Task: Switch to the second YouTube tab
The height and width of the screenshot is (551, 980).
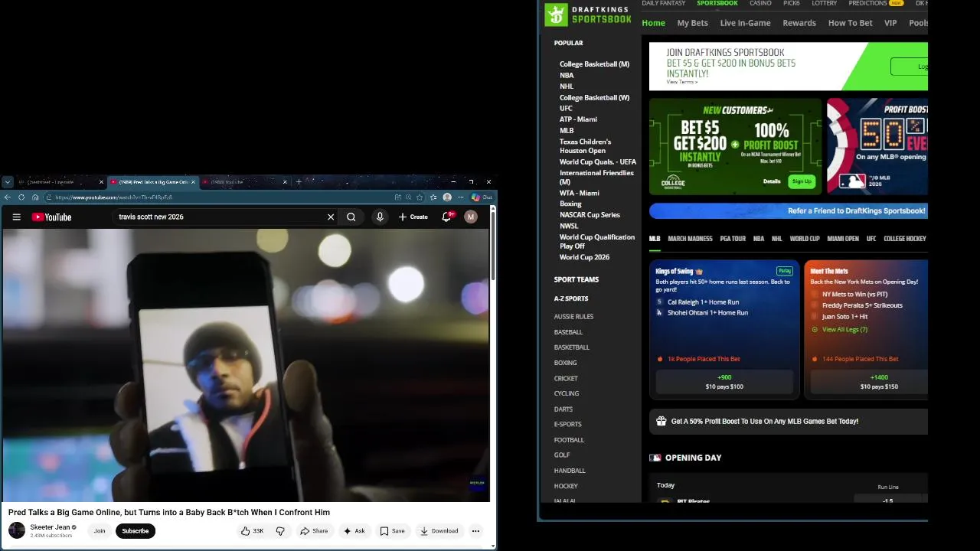Action: [x=243, y=182]
